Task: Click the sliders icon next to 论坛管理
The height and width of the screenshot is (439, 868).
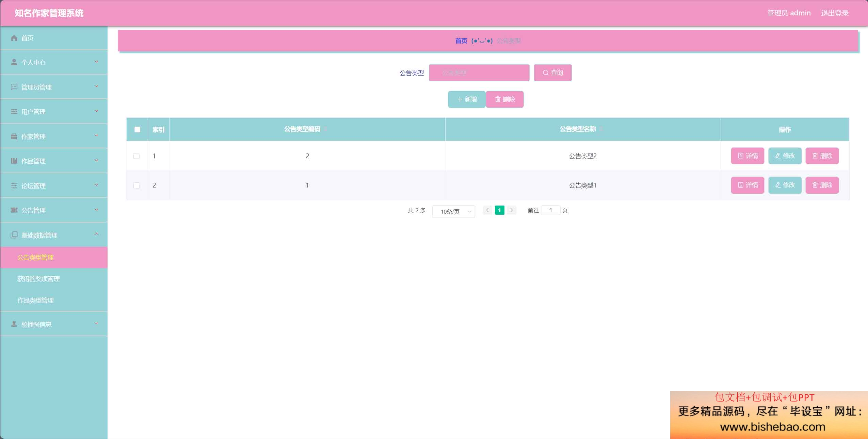Action: (x=14, y=186)
